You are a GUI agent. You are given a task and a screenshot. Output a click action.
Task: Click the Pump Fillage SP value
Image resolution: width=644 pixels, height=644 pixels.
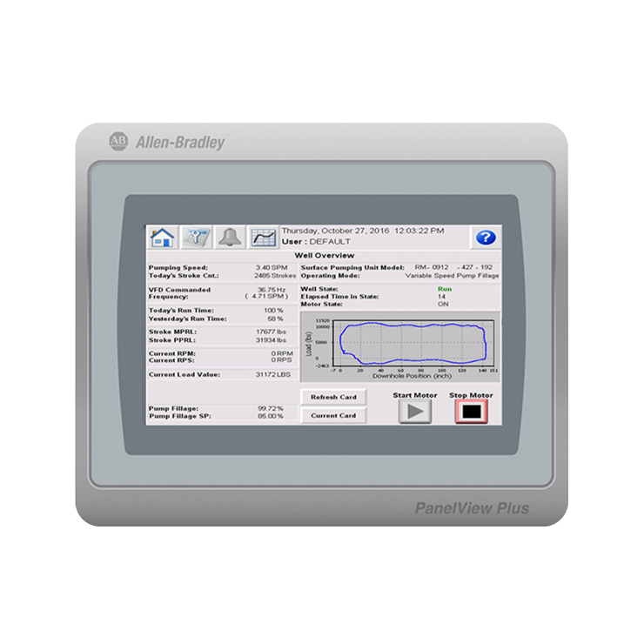coord(271,416)
